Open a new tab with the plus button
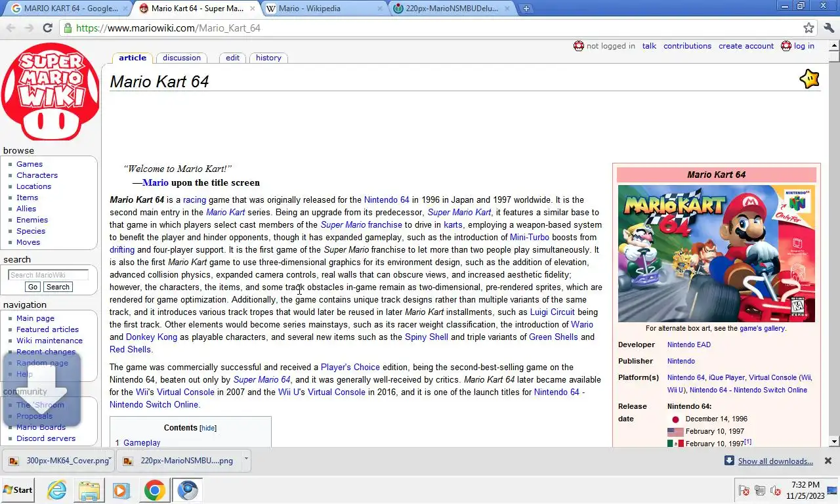This screenshot has height=504, width=840. (526, 9)
